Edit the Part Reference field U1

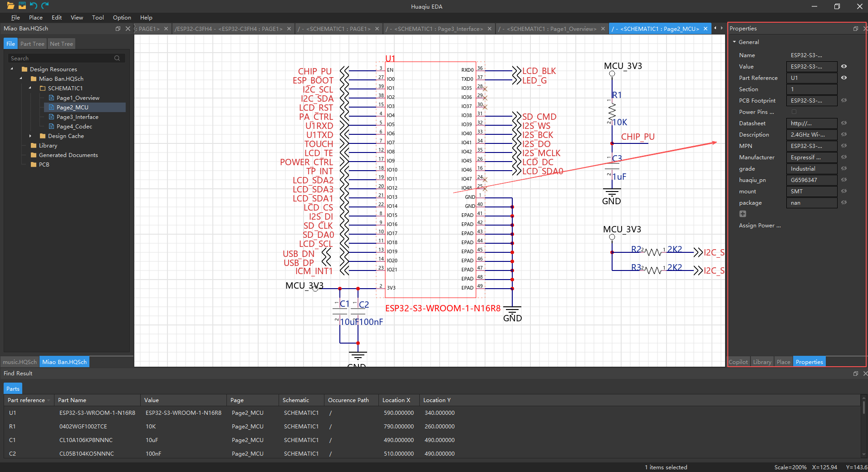tap(812, 78)
